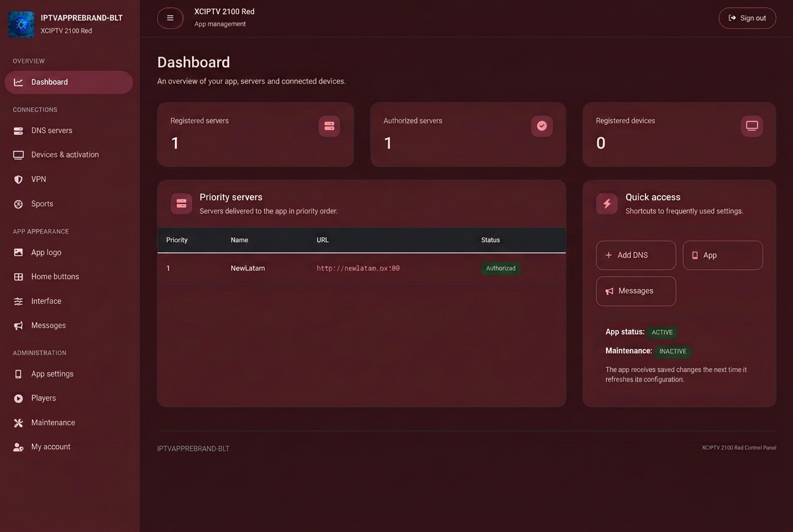Click the Maintenance tools icon

tap(19, 423)
